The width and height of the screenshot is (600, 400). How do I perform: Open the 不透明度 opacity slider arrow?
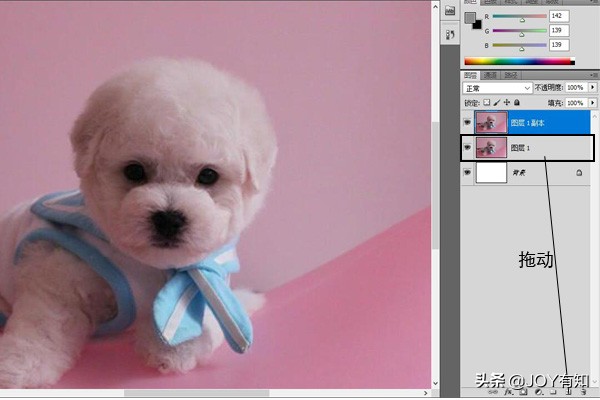[x=592, y=87]
